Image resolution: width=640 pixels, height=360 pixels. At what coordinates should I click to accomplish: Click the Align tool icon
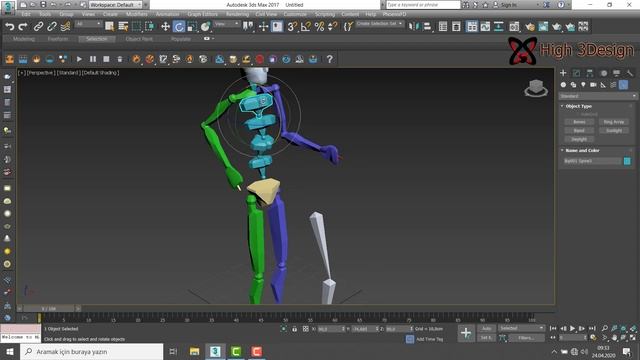[427, 27]
